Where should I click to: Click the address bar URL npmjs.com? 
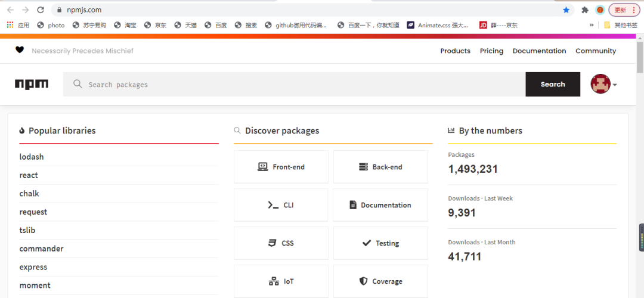click(84, 10)
